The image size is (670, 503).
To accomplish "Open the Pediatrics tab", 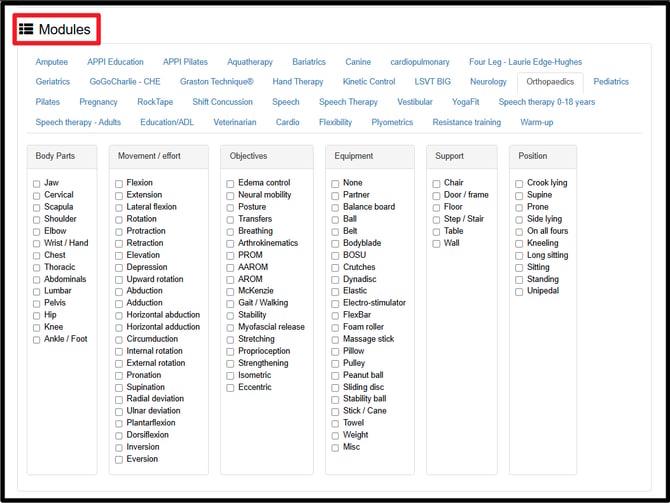I will tap(611, 82).
